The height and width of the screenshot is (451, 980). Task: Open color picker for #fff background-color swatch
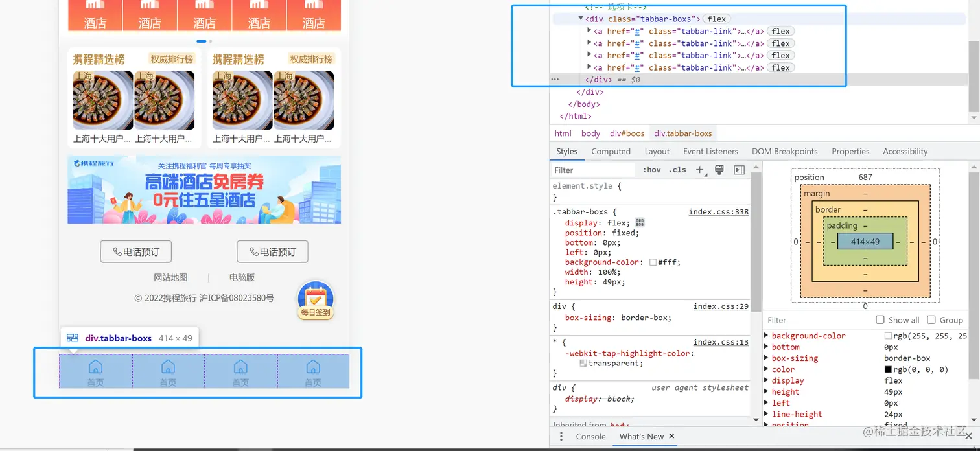point(653,262)
